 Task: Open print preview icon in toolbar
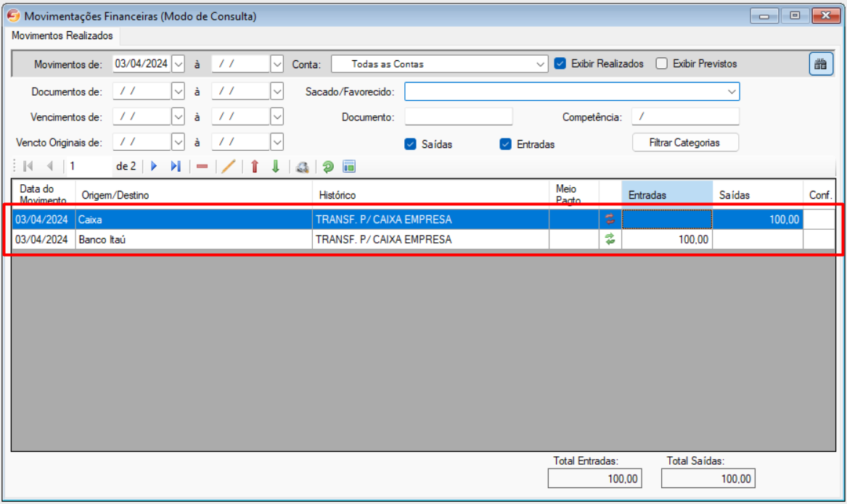pyautogui.click(x=303, y=167)
